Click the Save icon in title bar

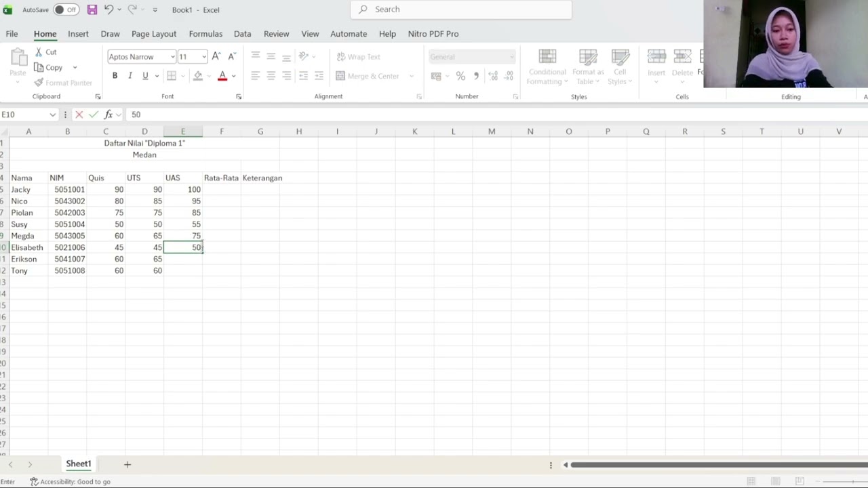[92, 9]
